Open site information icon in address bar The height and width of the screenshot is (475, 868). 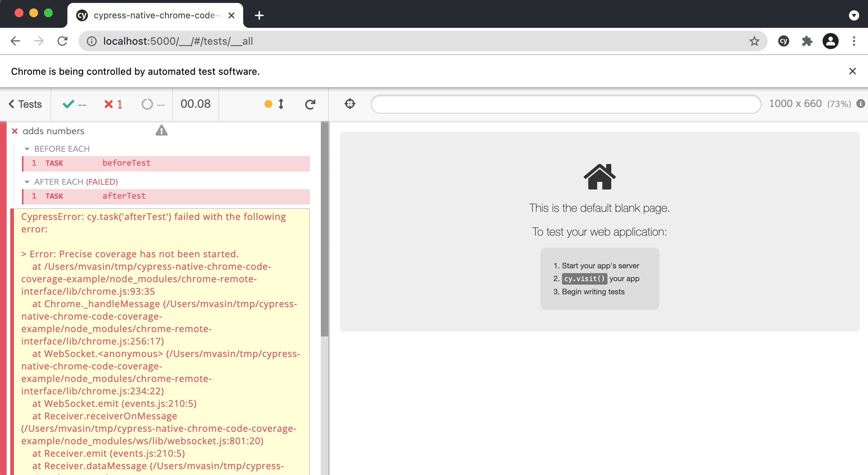tap(92, 41)
